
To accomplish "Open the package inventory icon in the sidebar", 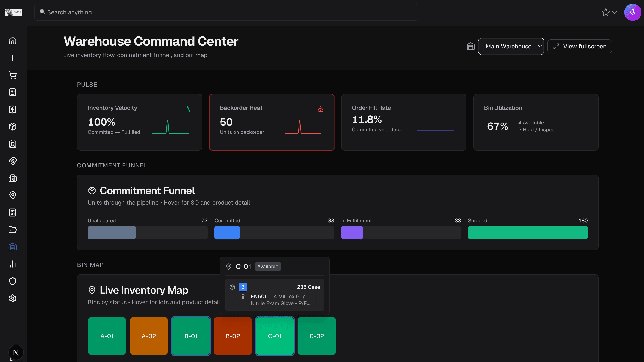I will click(13, 127).
